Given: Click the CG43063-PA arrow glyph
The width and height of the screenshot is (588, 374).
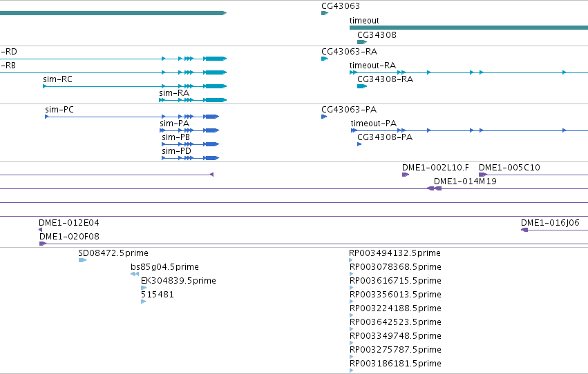Looking at the screenshot, I should [x=324, y=117].
